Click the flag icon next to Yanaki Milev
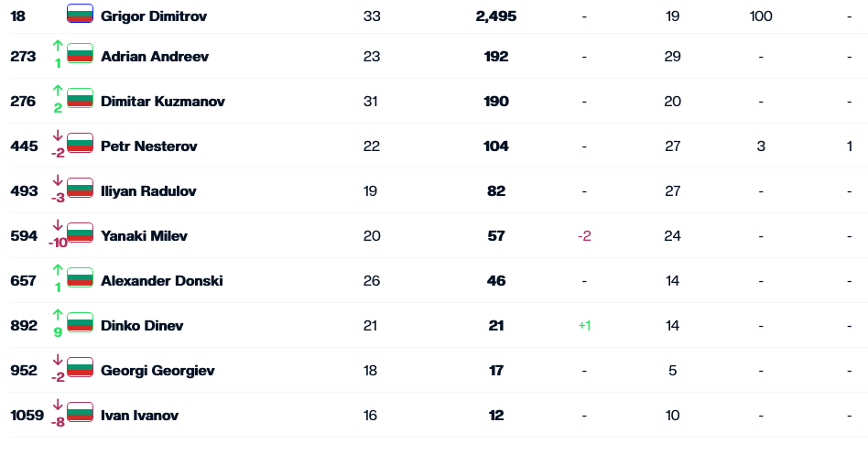 (x=81, y=233)
